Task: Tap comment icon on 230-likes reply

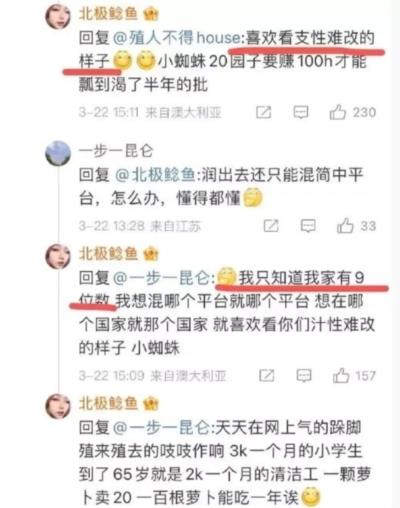Action: (301, 112)
